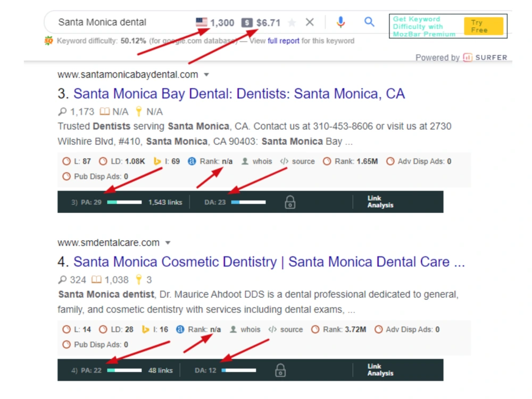This screenshot has height=399, width=532.
Task: Click Get Keyword Difficulty MozBar Premium text
Action: tap(424, 27)
